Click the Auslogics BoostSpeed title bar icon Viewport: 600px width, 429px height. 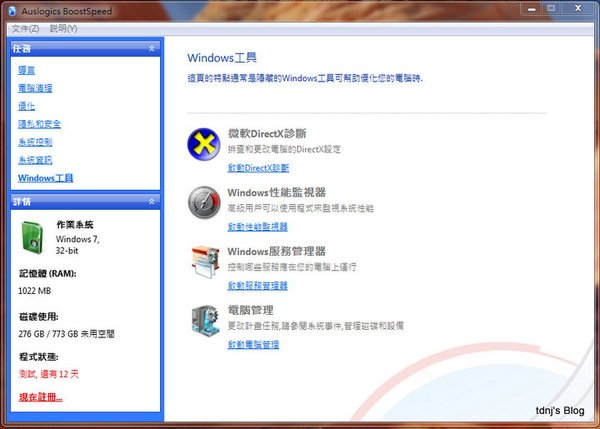pos(12,11)
